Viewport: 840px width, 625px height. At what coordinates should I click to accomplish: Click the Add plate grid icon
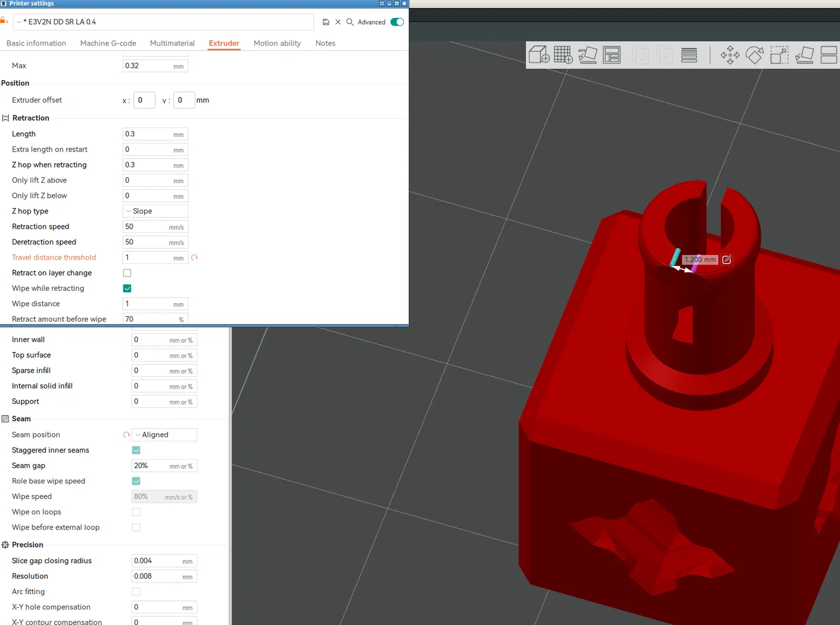563,55
